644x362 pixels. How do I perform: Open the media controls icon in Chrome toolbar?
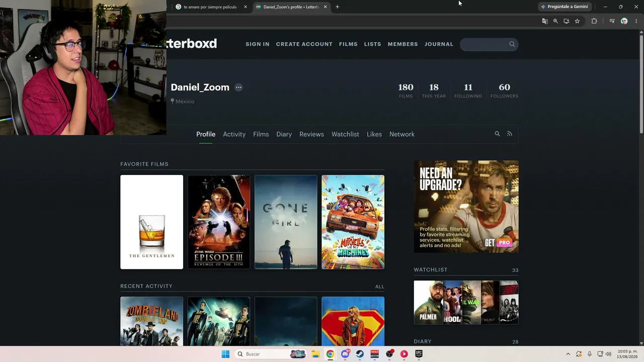[x=612, y=21]
